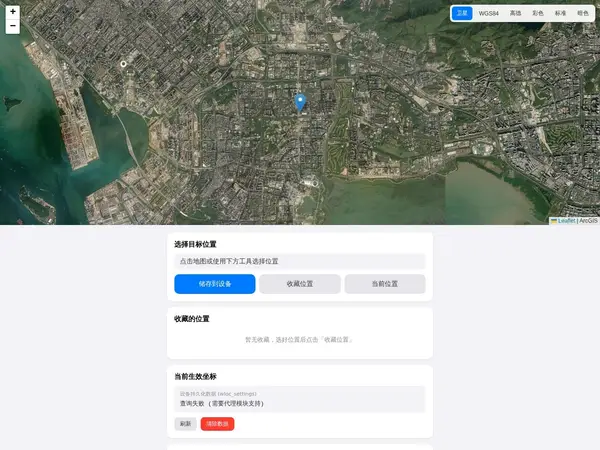
Task: Click the 收藏位置 button
Action: tap(300, 284)
